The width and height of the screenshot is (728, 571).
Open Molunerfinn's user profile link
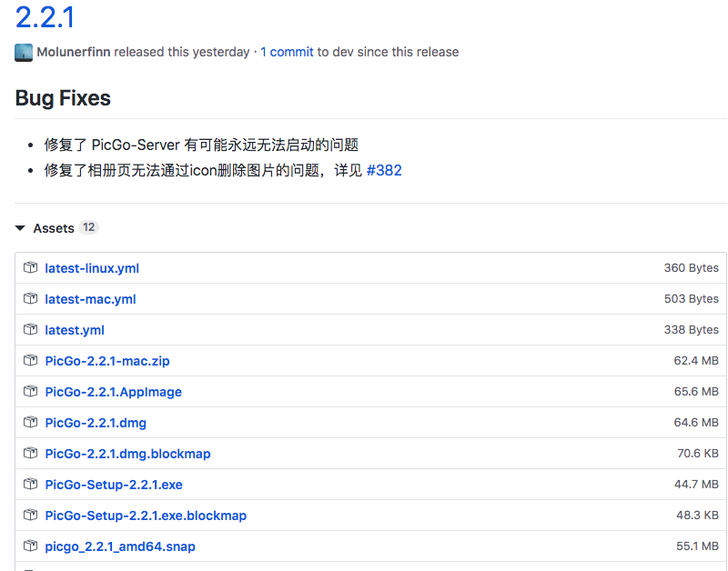coord(74,52)
